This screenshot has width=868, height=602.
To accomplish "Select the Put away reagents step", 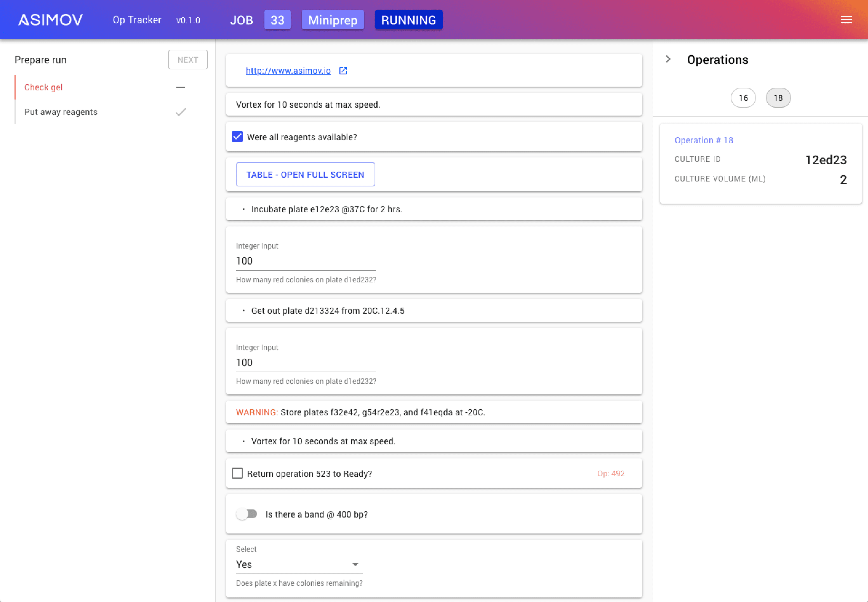I will (61, 112).
